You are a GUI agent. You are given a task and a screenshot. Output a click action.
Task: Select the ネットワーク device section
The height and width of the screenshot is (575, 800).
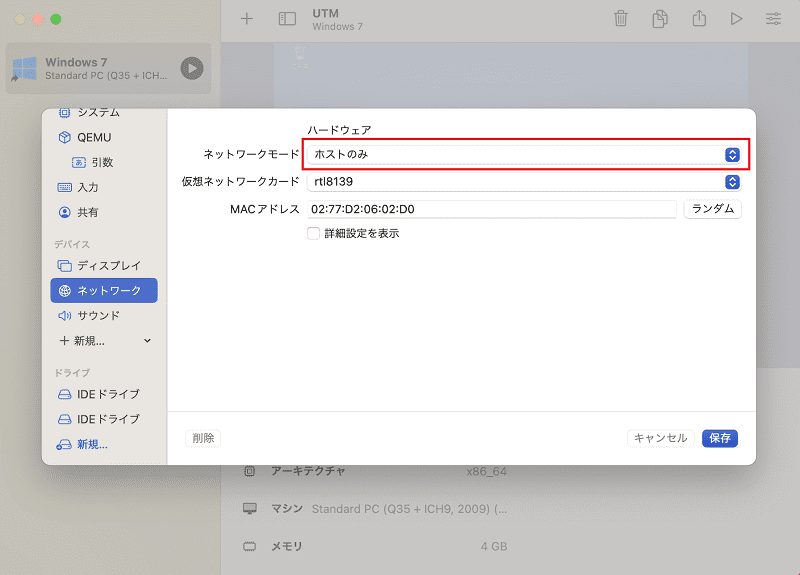104,290
